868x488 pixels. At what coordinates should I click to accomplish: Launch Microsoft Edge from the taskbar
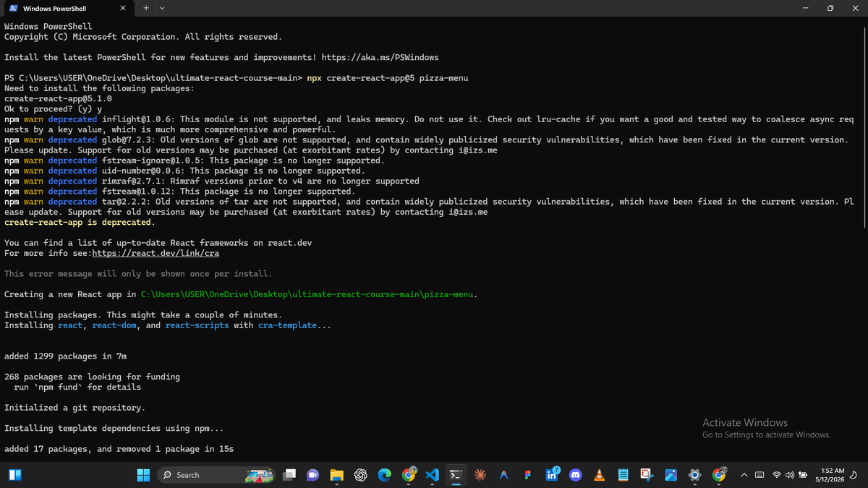(385, 475)
